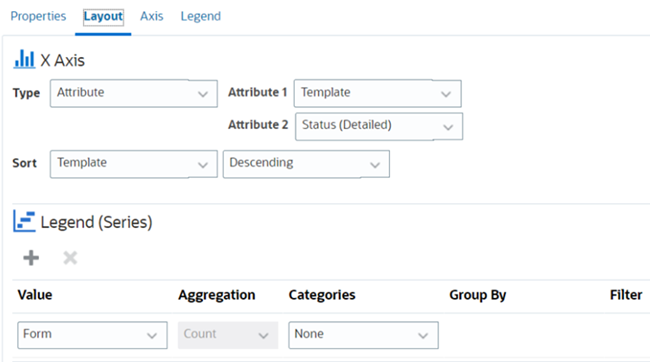Click the X icon to delete series

[70, 258]
